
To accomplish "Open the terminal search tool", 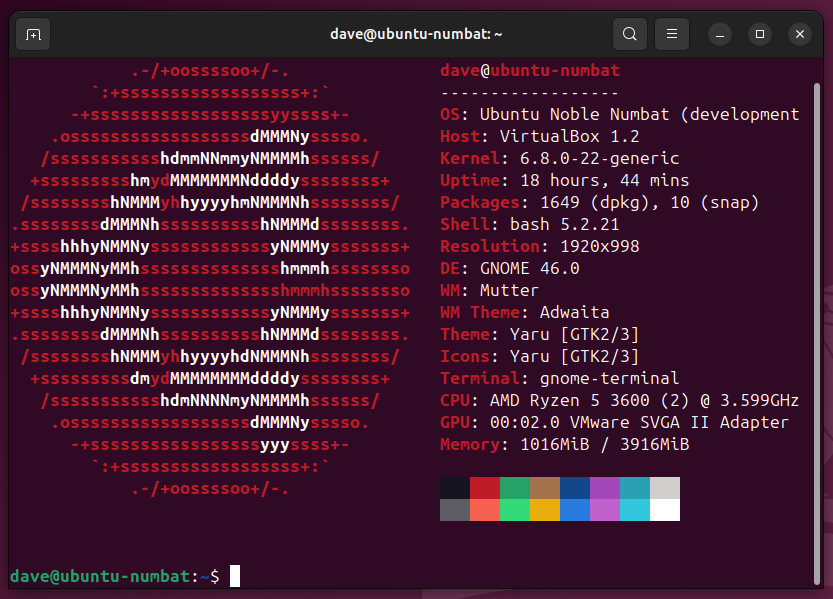I will (630, 34).
